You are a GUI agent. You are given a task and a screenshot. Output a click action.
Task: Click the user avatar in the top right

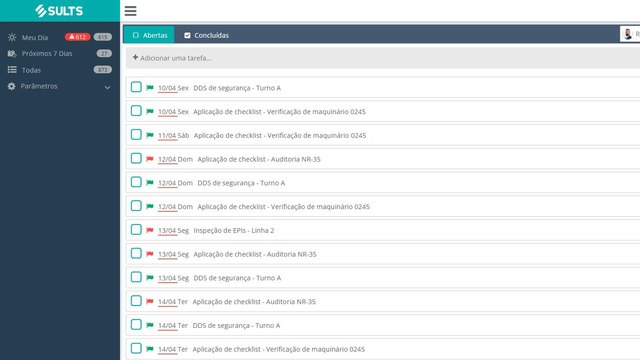coord(628,34)
